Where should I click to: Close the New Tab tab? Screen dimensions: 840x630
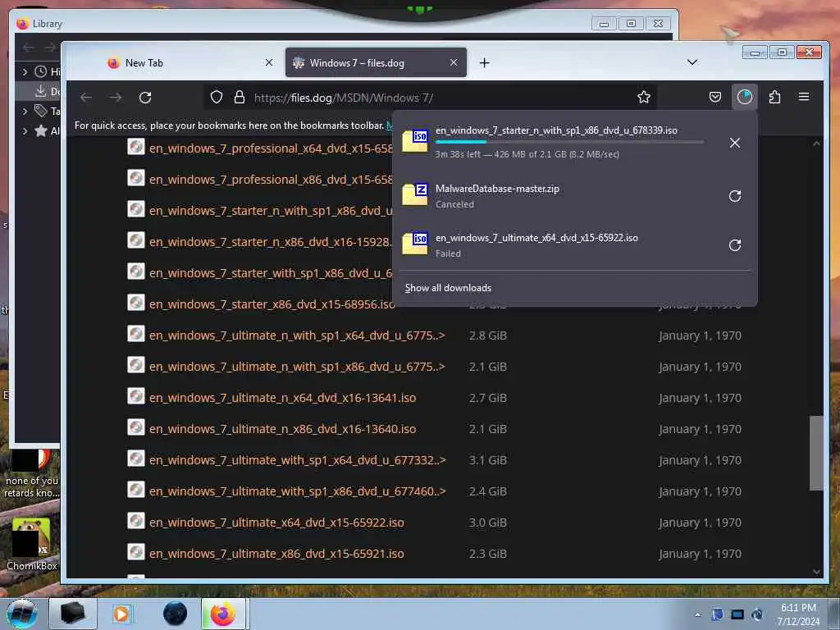269,62
